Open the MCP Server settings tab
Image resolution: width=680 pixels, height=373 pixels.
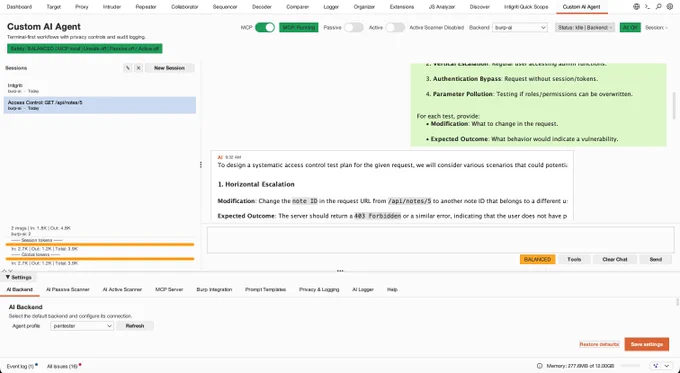click(x=169, y=289)
